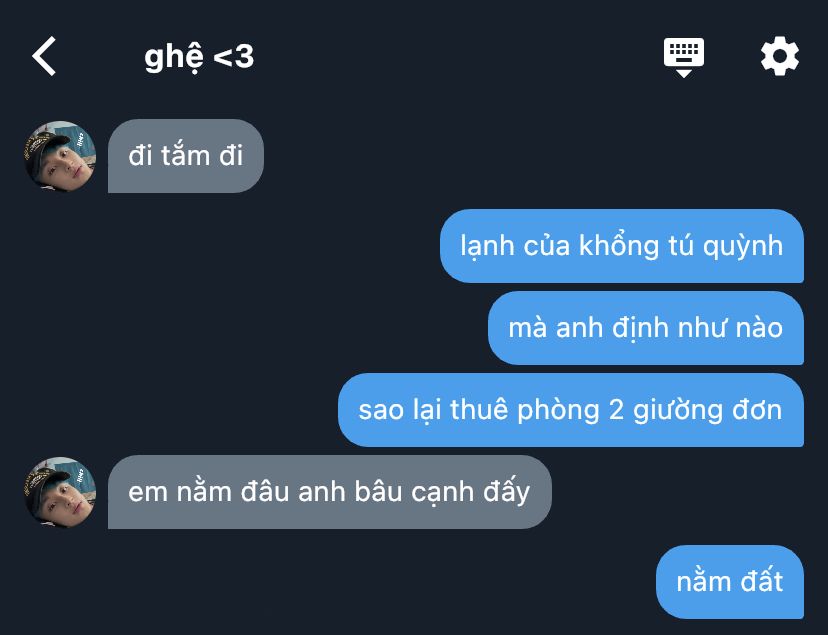Select the "em nằm đâu anh bâu cạnh đấy" bubble

tap(330, 492)
